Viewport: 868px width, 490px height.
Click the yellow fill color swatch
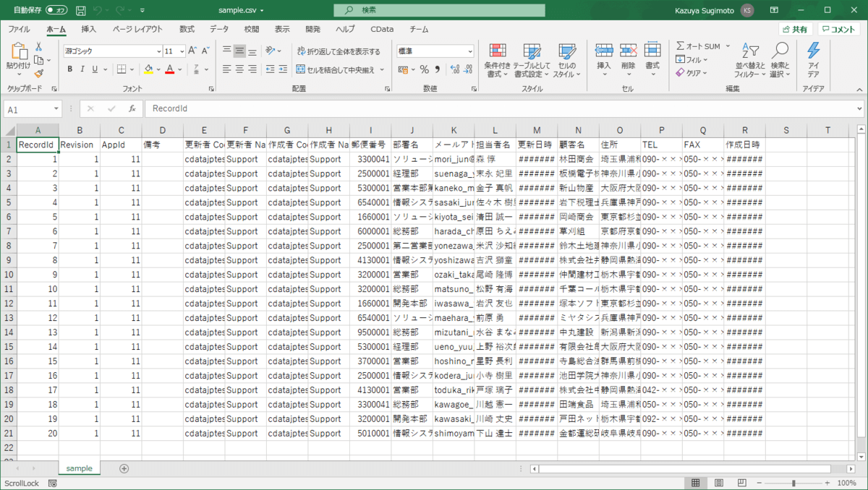click(148, 69)
